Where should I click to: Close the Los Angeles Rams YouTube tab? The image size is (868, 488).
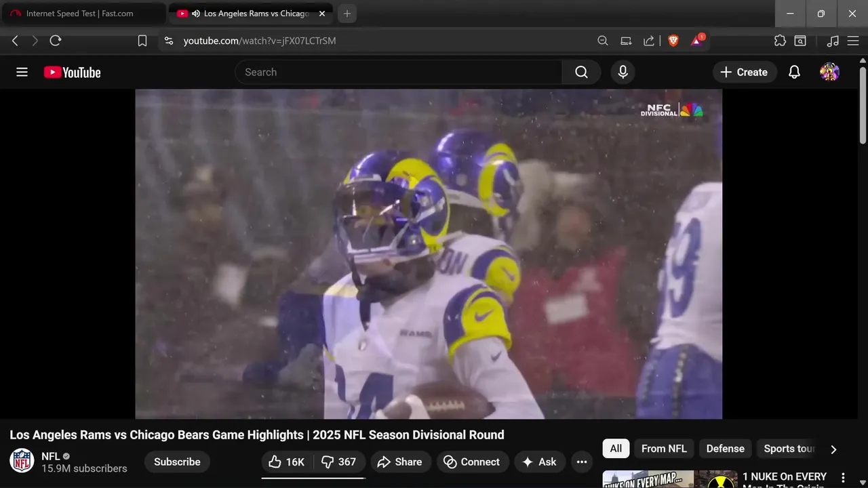click(x=322, y=14)
